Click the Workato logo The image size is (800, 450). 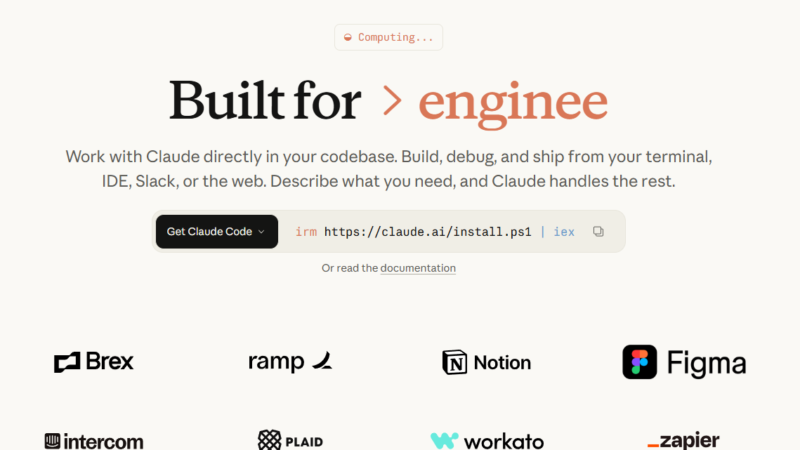pos(486,441)
